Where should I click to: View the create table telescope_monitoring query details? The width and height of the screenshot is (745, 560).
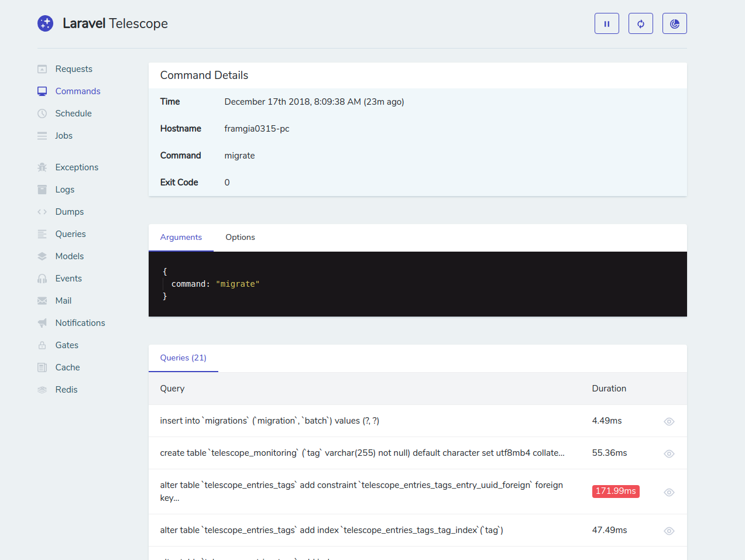pyautogui.click(x=669, y=454)
